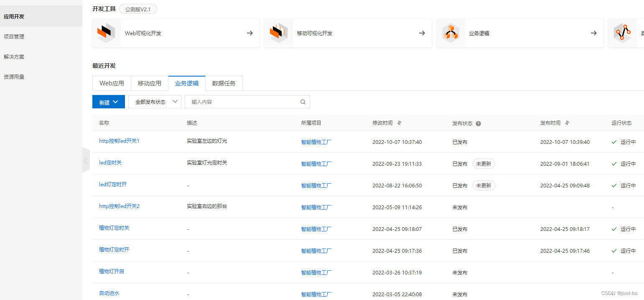Open the led定时关 business logic link
Image resolution: width=644 pixels, height=300 pixels.
(x=110, y=162)
